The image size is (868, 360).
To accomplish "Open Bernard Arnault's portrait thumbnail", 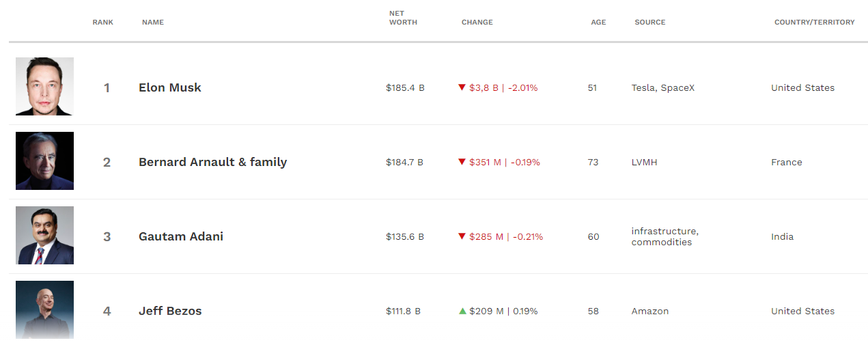I will pyautogui.click(x=44, y=161).
